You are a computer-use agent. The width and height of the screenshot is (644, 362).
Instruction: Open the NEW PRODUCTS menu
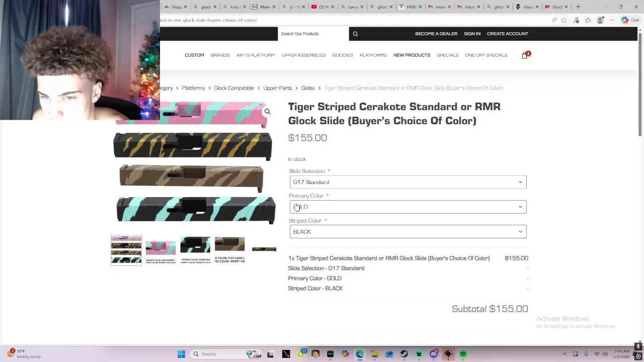pyautogui.click(x=412, y=55)
